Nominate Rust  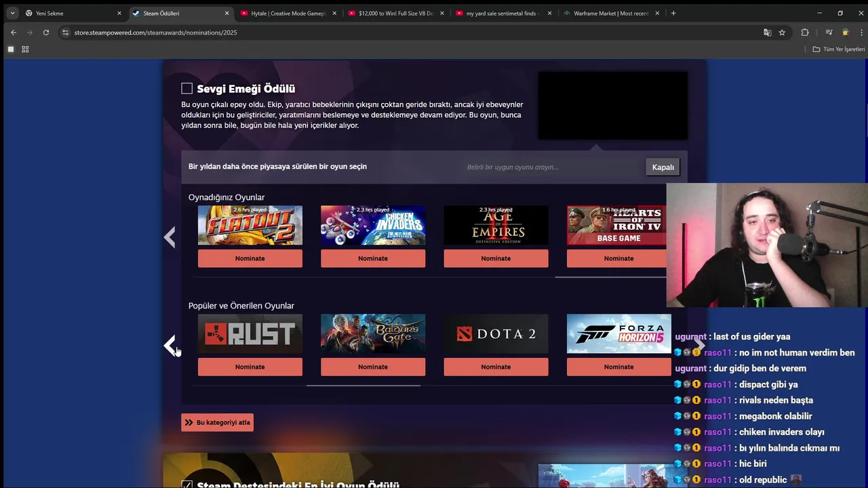[x=250, y=367]
